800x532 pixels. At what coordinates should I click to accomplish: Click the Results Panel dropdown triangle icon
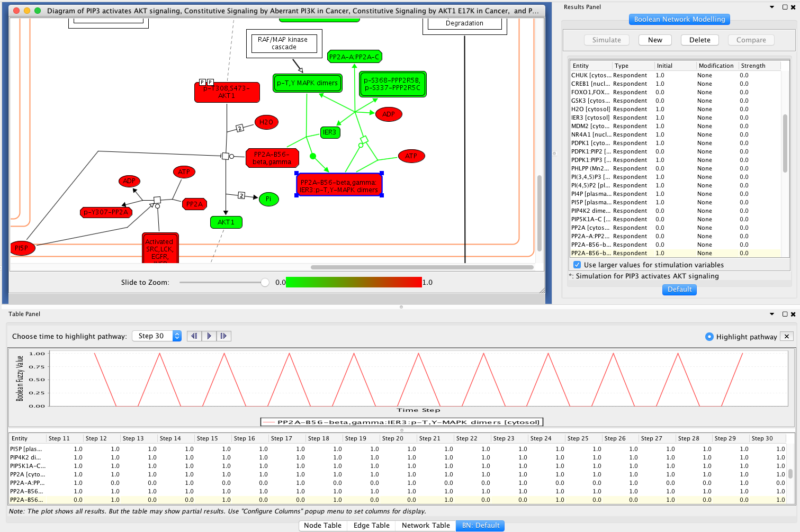[x=772, y=7]
